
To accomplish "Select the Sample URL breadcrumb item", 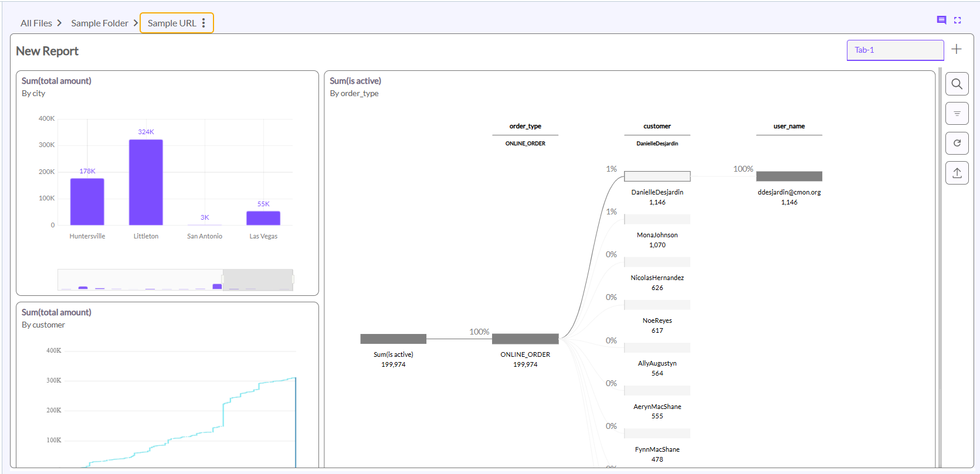I will pos(171,23).
